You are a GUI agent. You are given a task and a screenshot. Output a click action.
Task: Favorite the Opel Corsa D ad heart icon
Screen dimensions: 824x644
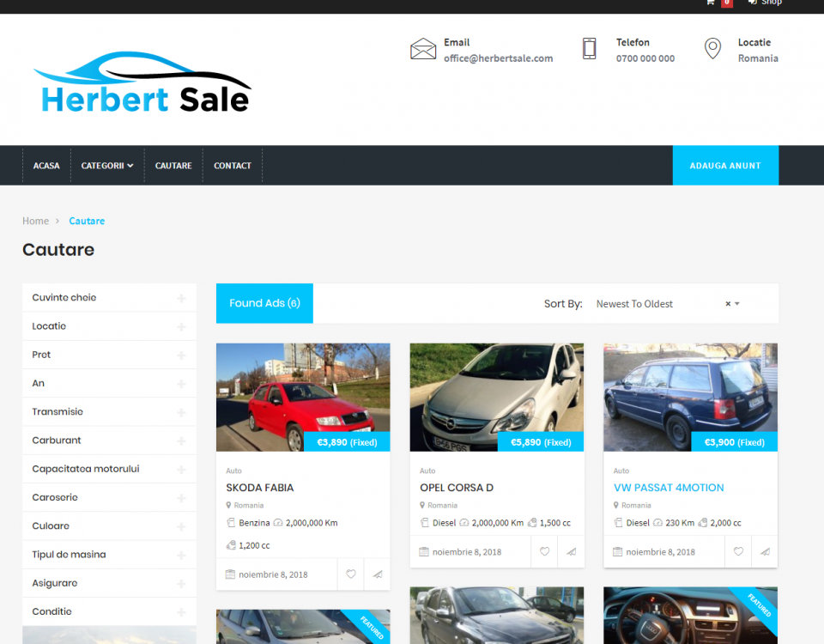(x=544, y=551)
